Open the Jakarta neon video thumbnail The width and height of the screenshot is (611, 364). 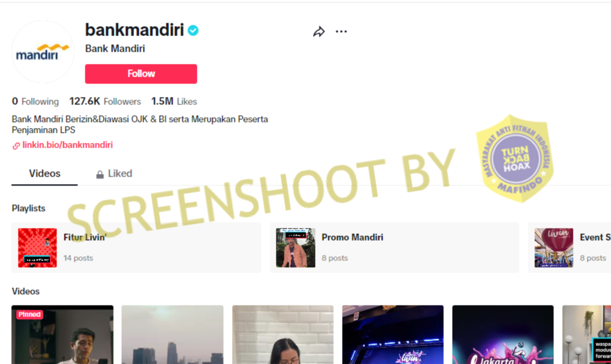[502, 335]
